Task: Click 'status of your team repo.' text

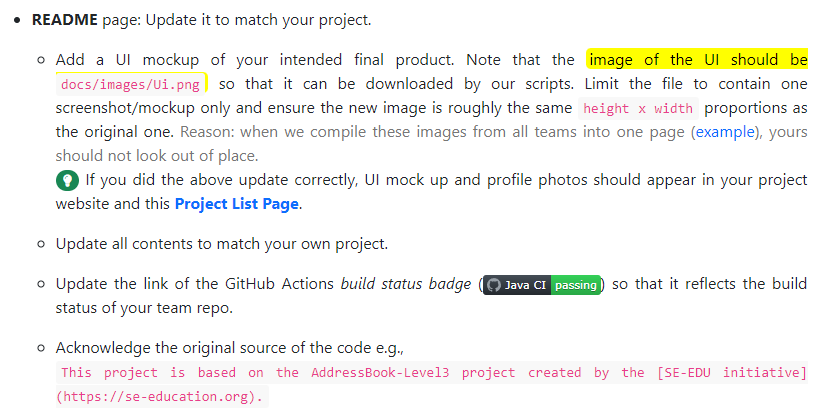Action: (x=144, y=308)
